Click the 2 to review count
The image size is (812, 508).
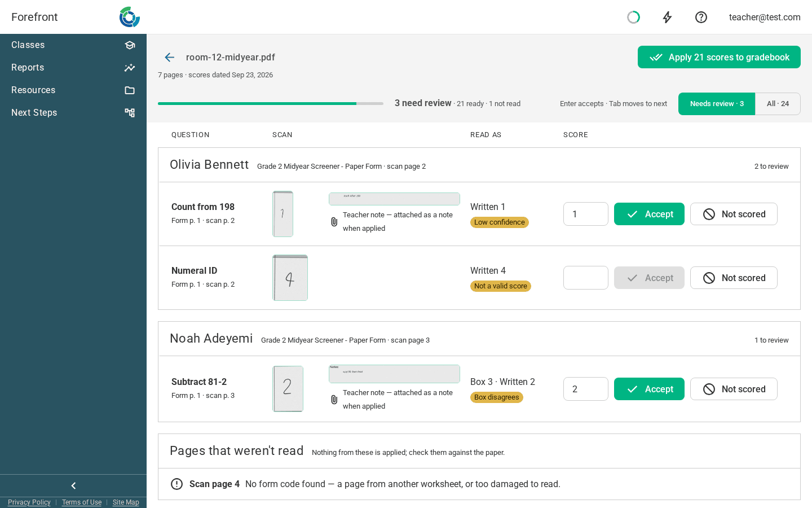771,167
